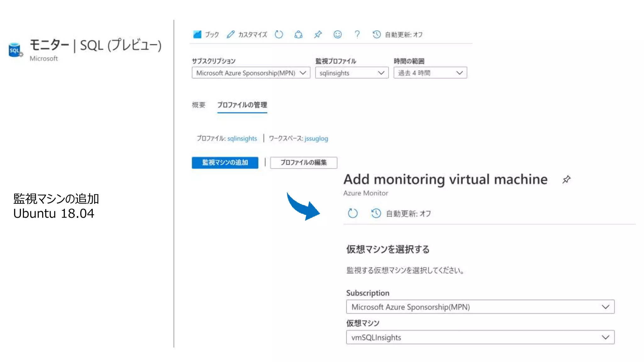The width and height of the screenshot is (644, 362).
Task: Click the カスタマイズ pencil button
Action: click(247, 34)
